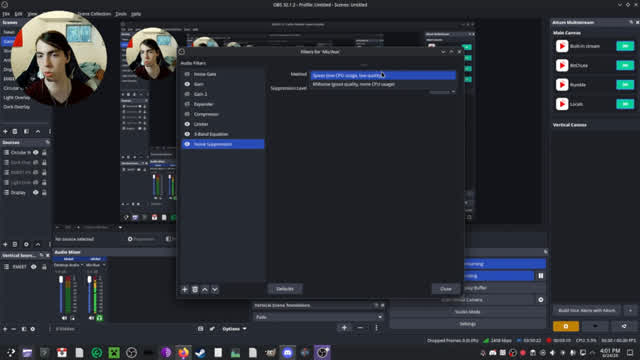Toggle visibility of the Gain filter
This screenshot has height=360, width=640.
[187, 84]
